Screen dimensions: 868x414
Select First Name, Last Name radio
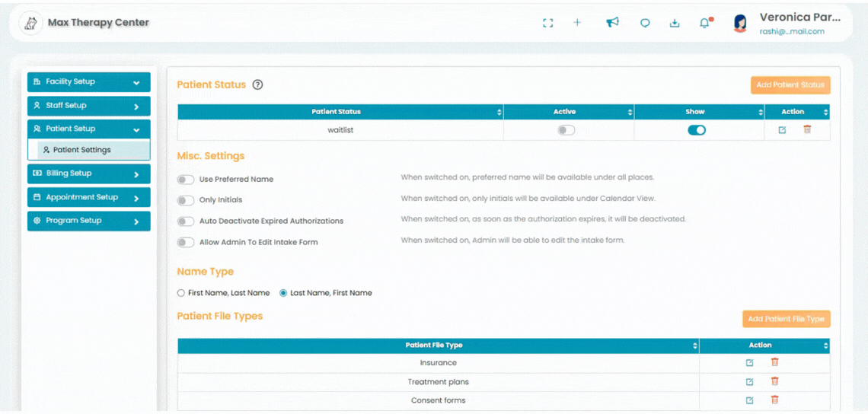click(x=180, y=293)
